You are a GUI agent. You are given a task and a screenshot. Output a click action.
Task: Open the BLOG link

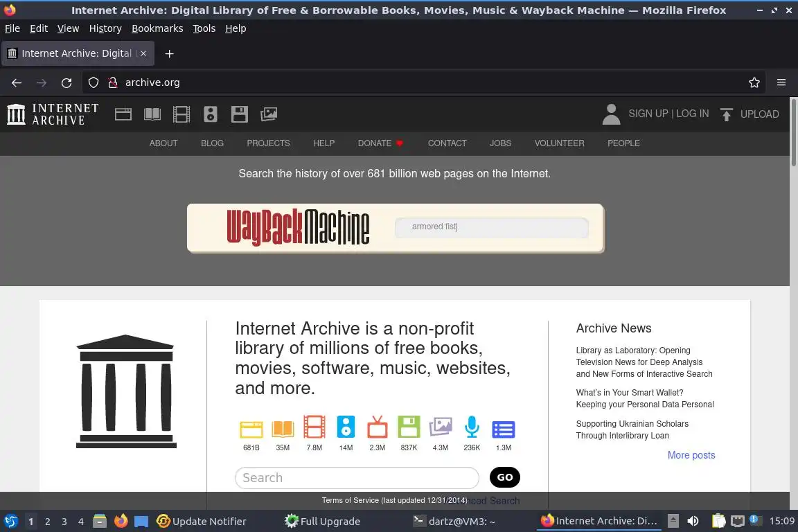click(x=212, y=143)
